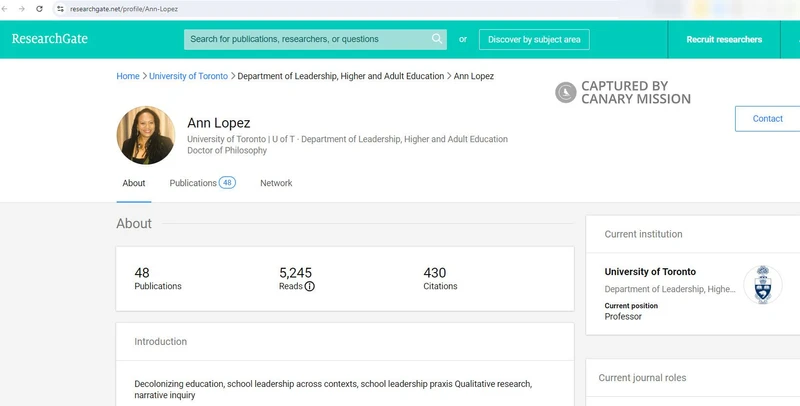This screenshot has width=800, height=406.
Task: Click the University of Toronto crest logo
Action: click(762, 285)
